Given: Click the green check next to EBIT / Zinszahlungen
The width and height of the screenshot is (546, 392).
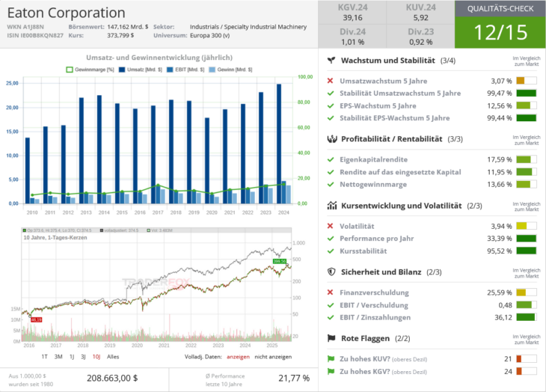Looking at the screenshot, I should (x=331, y=317).
